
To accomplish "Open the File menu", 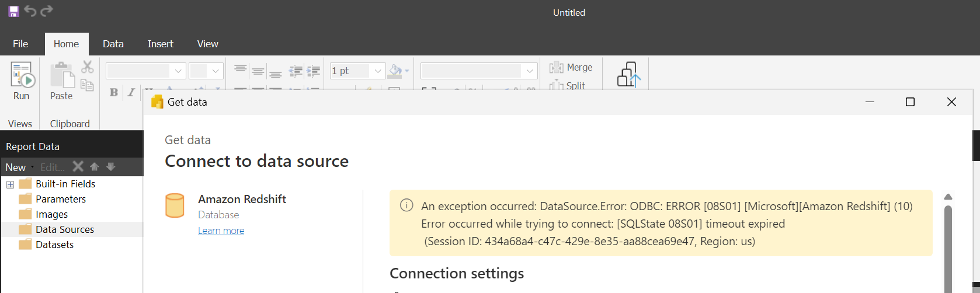I will click(20, 44).
